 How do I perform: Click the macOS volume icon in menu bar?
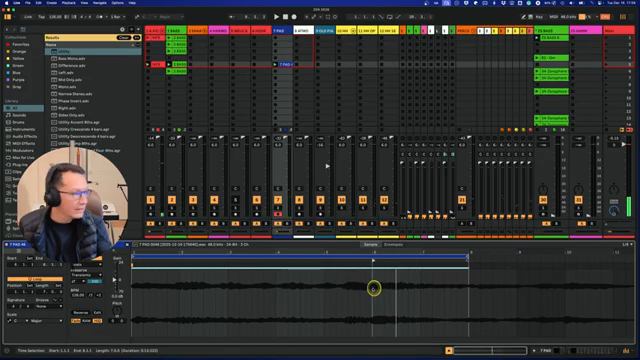click(571, 3)
